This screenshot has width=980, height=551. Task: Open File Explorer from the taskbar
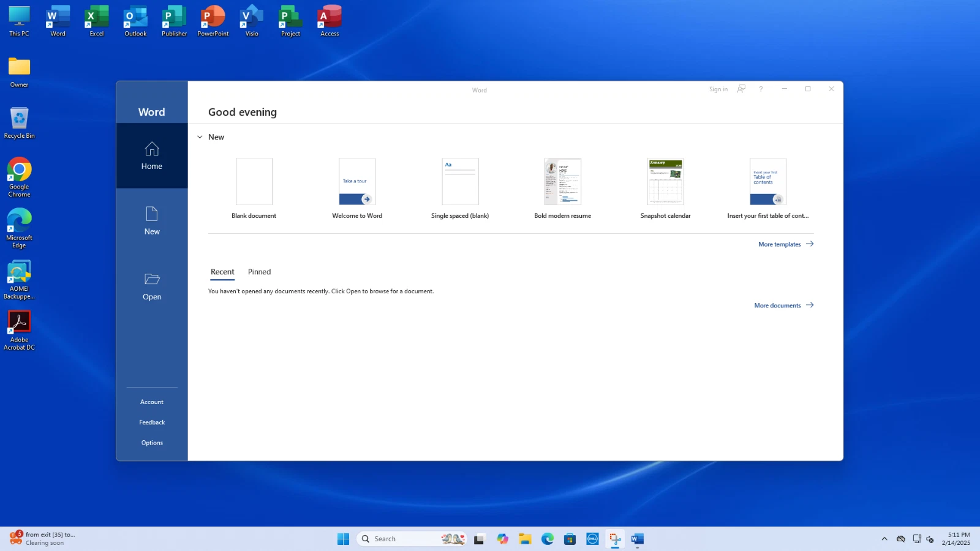pos(525,539)
